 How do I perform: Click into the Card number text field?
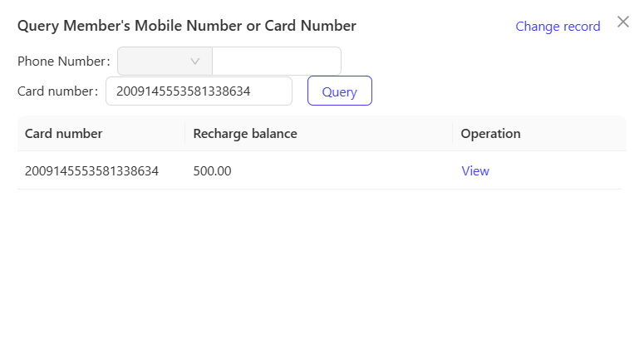(x=199, y=91)
